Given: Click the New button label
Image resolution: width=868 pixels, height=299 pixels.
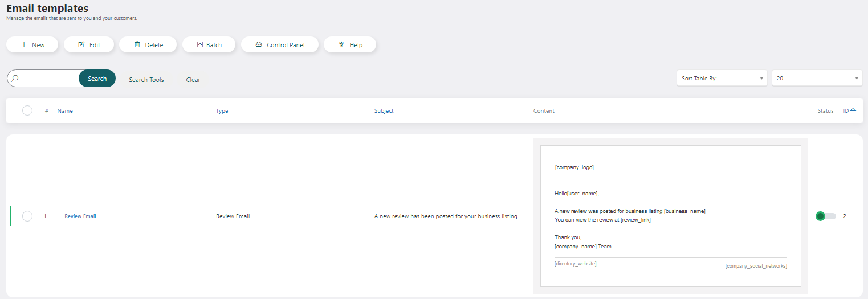Looking at the screenshot, I should [x=38, y=45].
